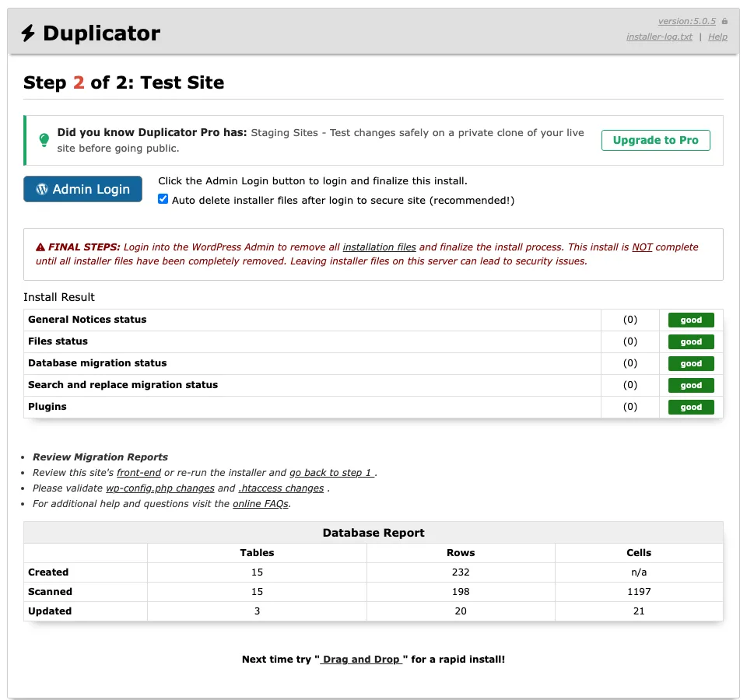Viewport: 747px width, 700px height.
Task: Click the Step 2 of 2: Test Site heading
Action: click(x=124, y=83)
